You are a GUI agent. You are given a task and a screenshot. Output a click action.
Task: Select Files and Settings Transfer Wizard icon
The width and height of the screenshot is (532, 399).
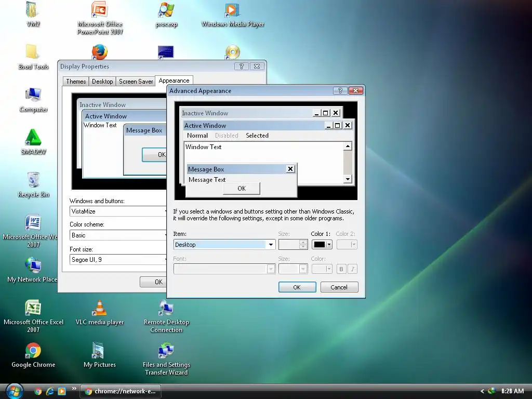(166, 359)
